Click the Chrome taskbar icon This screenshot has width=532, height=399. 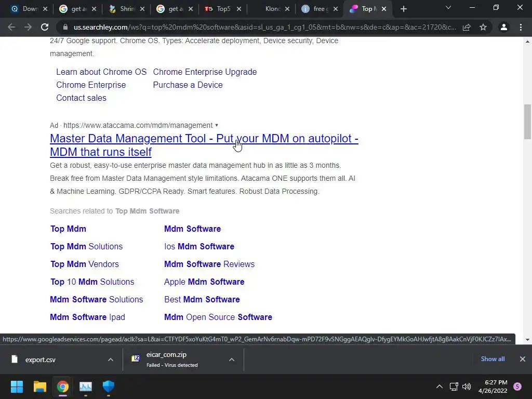pyautogui.click(x=63, y=387)
